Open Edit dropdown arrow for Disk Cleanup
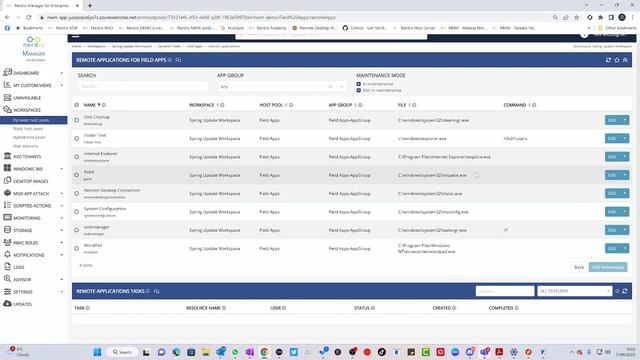The image size is (640, 360). [624, 120]
